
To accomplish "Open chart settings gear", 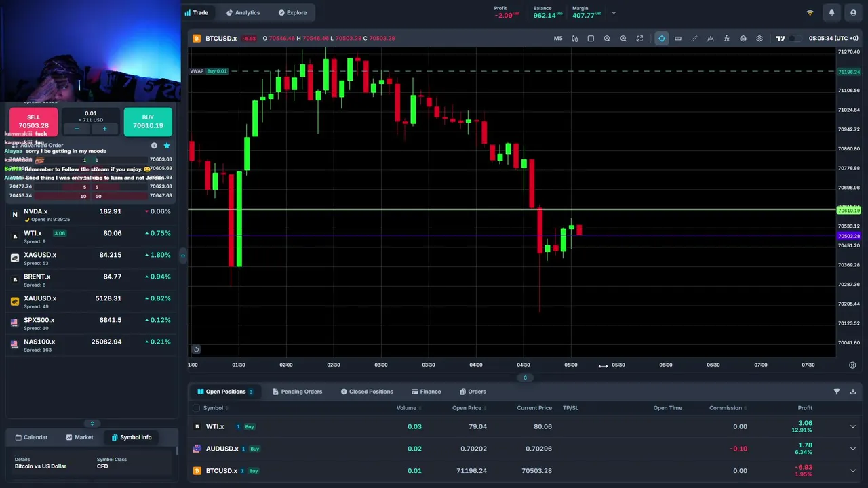I will coord(759,39).
